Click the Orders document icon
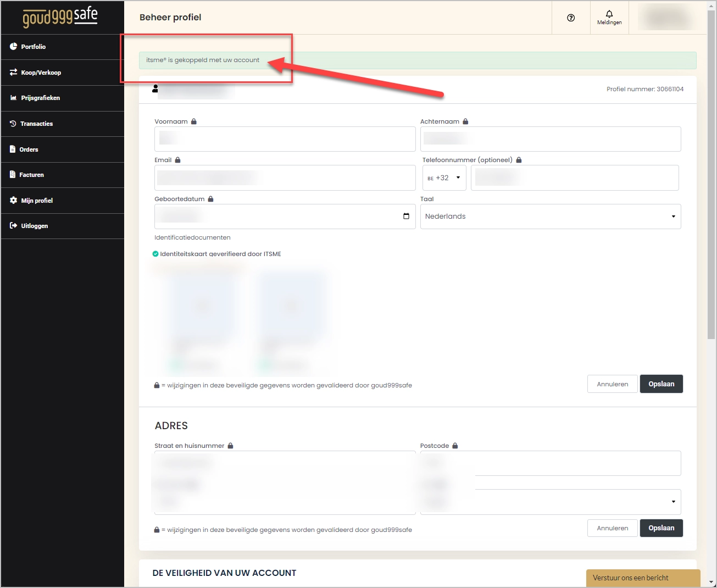This screenshot has height=588, width=717. click(x=13, y=149)
